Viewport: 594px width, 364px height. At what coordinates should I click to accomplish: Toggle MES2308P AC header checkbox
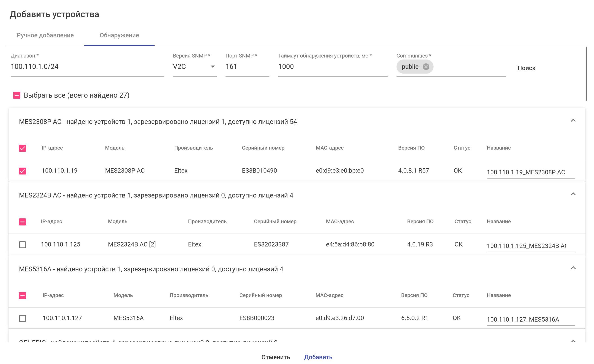[x=22, y=148]
